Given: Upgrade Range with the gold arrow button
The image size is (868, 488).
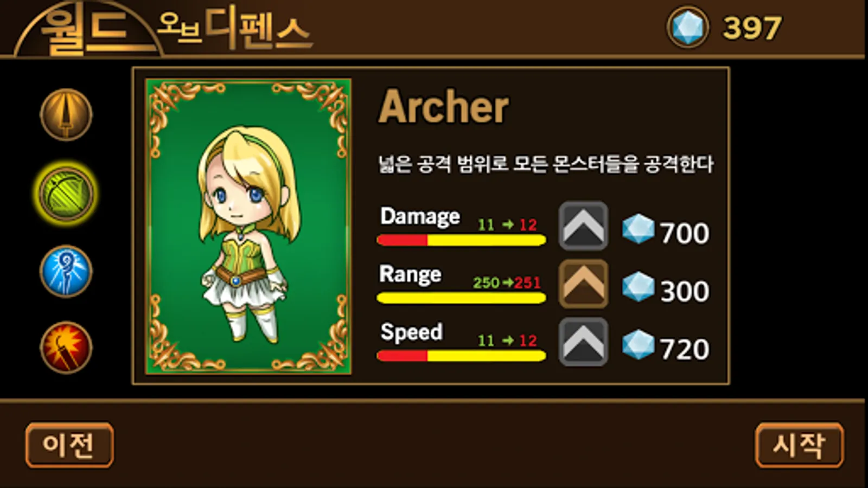Looking at the screenshot, I should pos(583,284).
